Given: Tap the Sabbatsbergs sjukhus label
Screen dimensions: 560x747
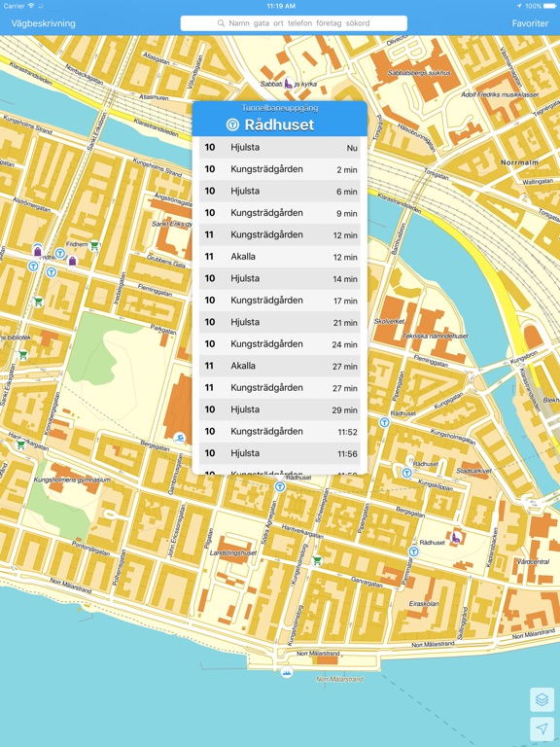Looking at the screenshot, I should [x=419, y=73].
